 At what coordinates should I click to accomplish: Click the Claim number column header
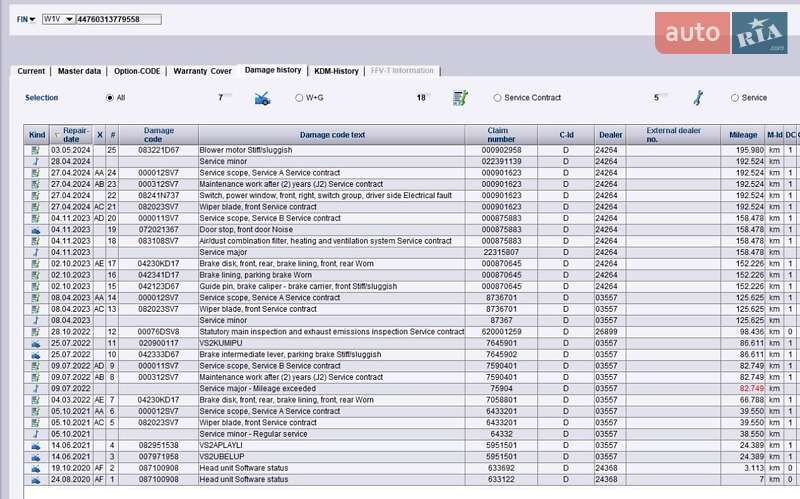501,135
